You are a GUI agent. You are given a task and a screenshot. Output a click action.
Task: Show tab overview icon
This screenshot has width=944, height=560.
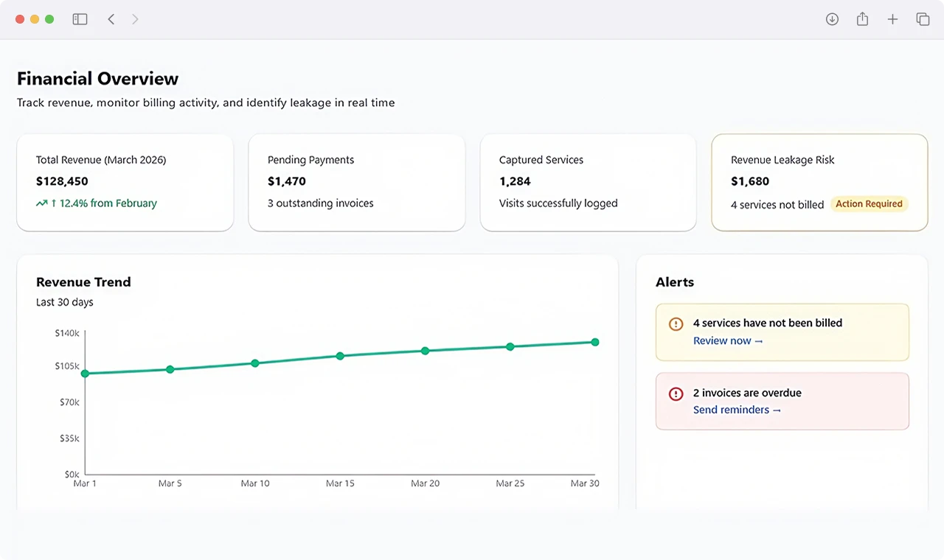[x=923, y=19]
